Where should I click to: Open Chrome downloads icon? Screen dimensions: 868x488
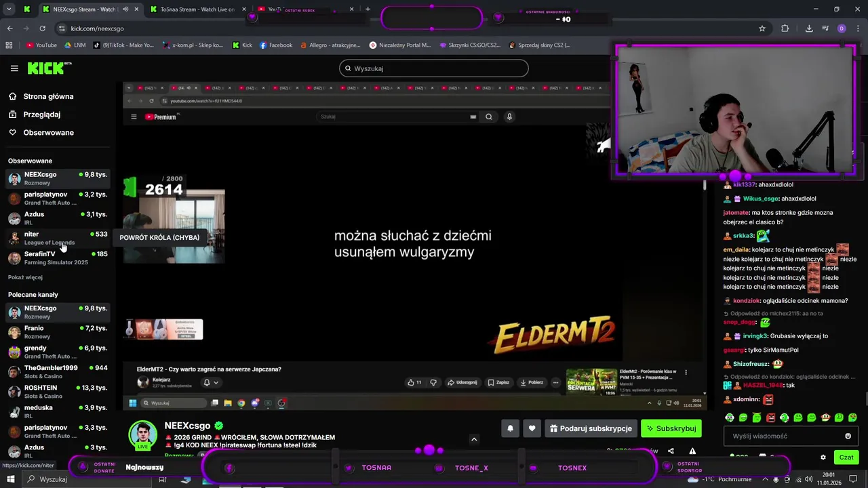809,28
